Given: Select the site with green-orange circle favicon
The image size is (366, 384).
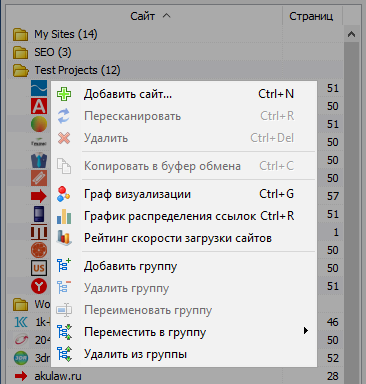Looking at the screenshot, I should click(39, 124).
